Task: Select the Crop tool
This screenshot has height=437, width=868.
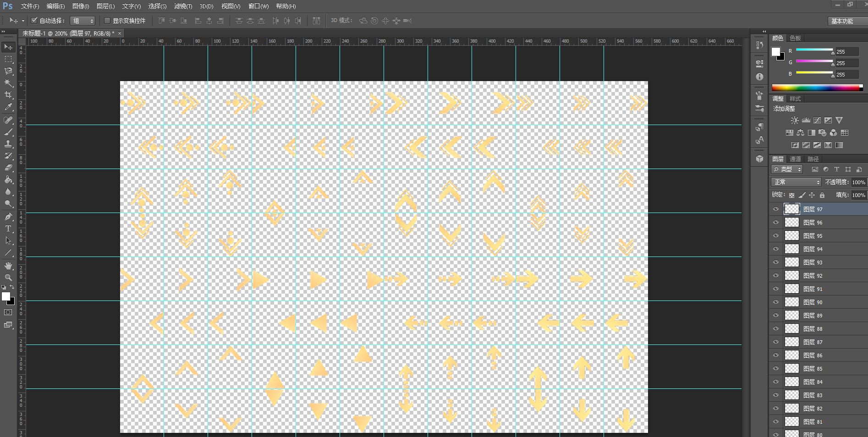Action: [x=8, y=95]
